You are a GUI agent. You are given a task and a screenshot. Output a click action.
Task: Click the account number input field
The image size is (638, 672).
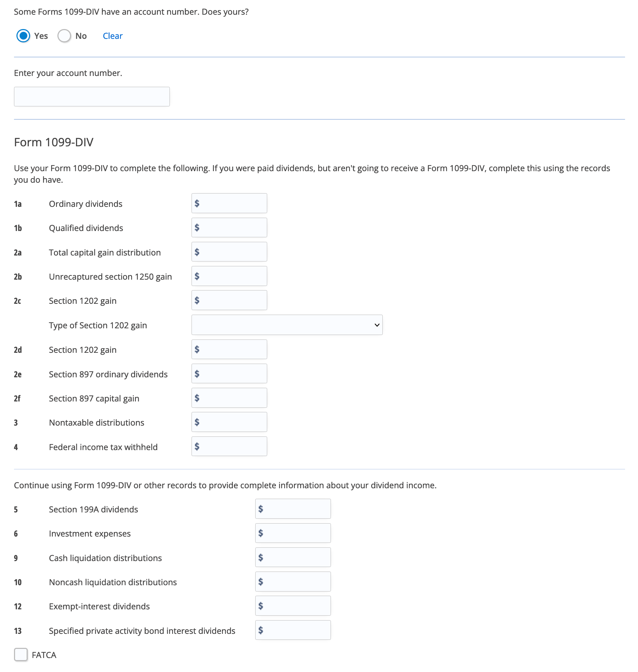click(x=92, y=97)
